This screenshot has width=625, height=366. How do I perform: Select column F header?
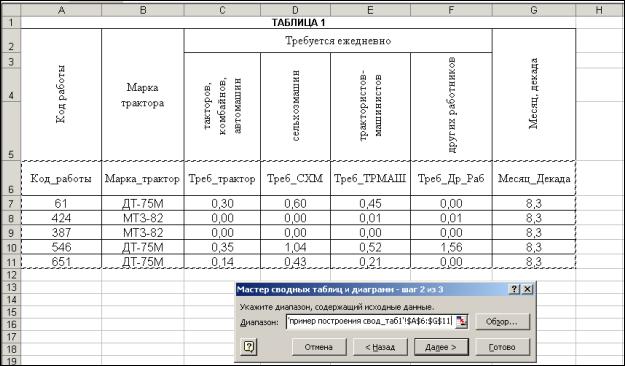(451, 10)
